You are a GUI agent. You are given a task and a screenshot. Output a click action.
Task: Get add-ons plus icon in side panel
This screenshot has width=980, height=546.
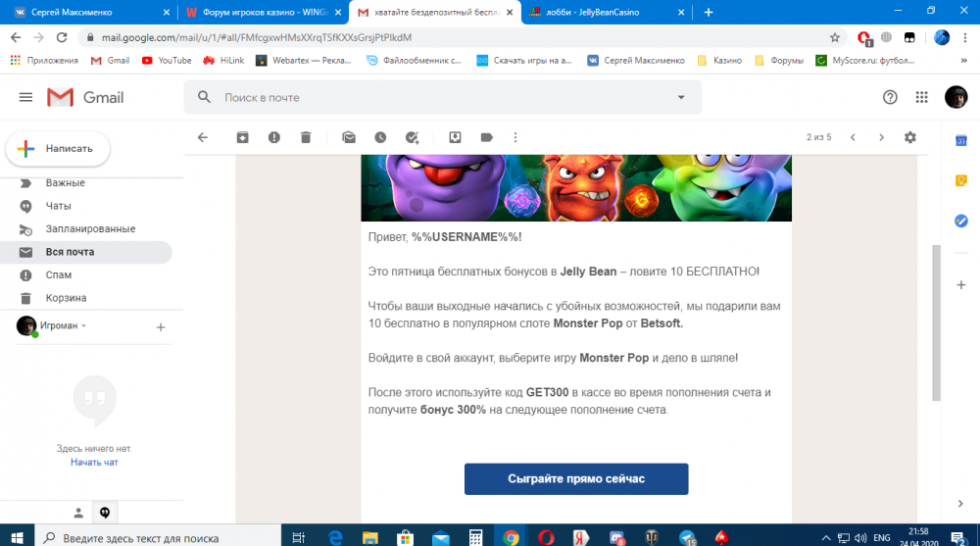click(x=961, y=285)
